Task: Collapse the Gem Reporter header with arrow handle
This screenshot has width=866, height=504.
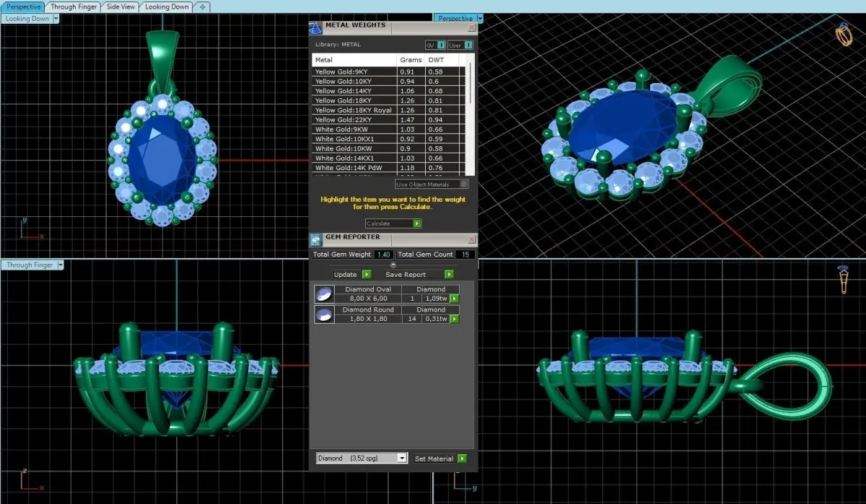Action: point(393,265)
